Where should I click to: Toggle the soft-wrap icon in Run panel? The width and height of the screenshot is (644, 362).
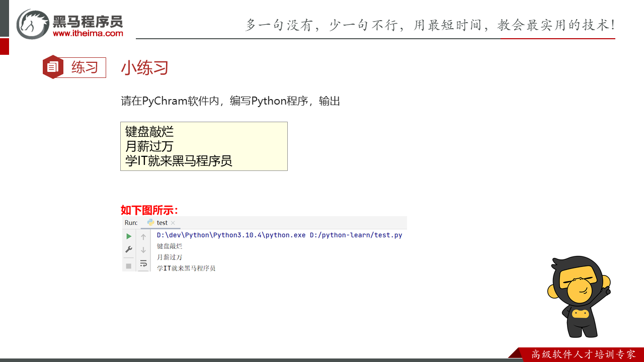[143, 263]
